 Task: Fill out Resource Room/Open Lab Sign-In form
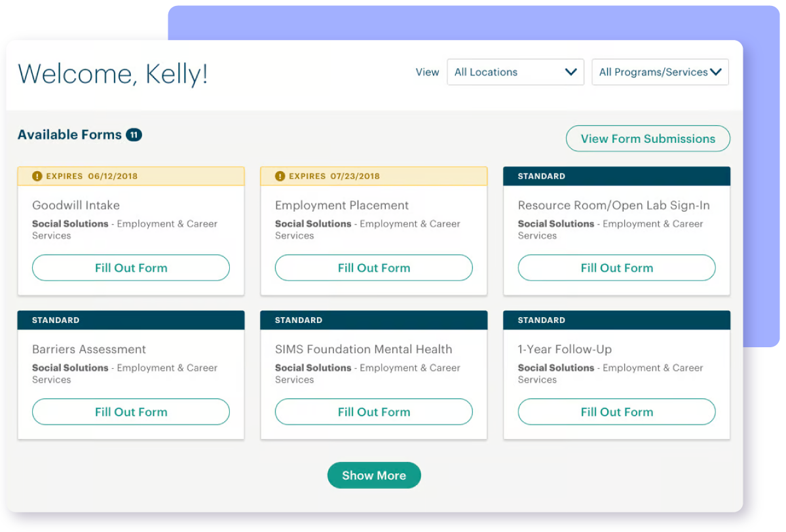click(617, 268)
